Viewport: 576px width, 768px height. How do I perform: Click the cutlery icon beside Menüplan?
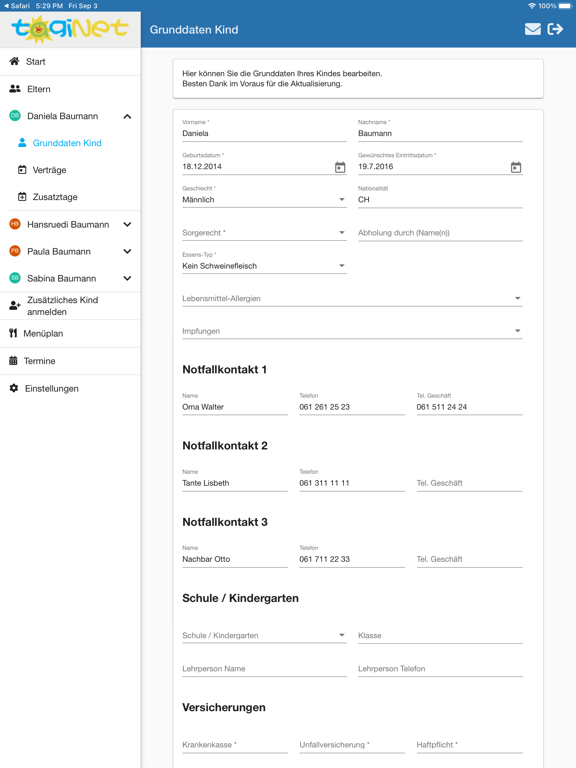[x=13, y=333]
